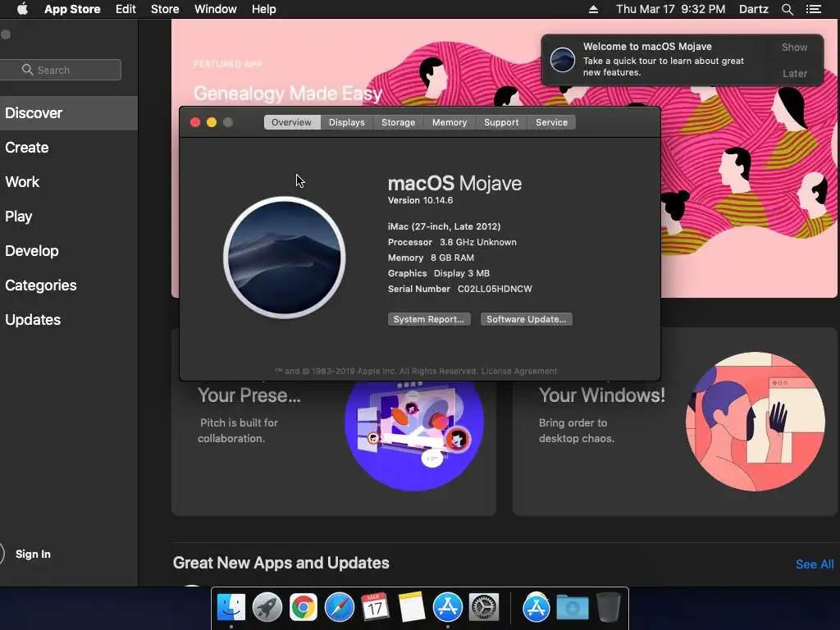Click the Great New Apps and Updates heading

281,563
